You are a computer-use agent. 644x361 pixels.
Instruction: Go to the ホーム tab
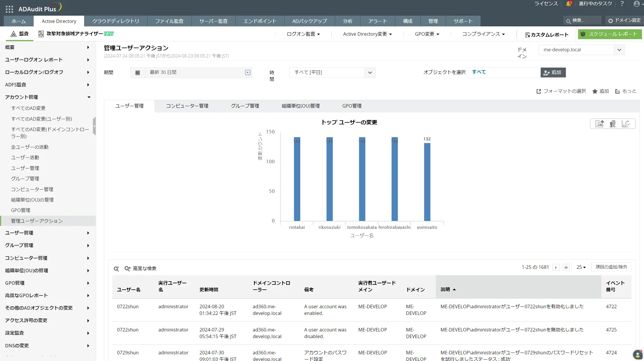pyautogui.click(x=19, y=21)
